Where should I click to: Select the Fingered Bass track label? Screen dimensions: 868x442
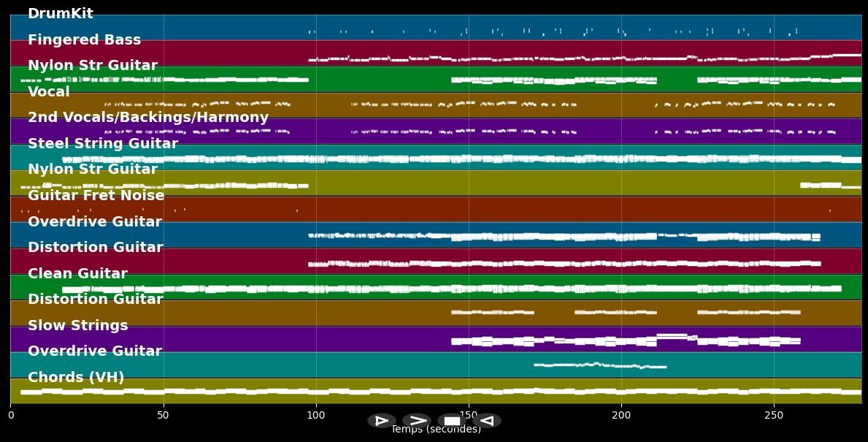click(84, 40)
